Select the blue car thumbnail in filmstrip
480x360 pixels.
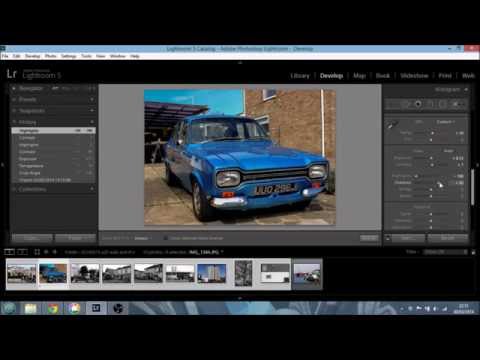coord(53,274)
